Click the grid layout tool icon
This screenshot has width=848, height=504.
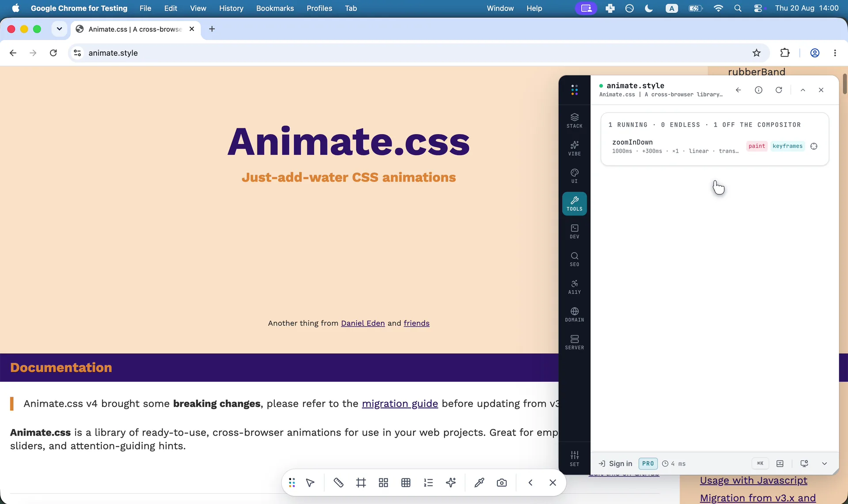point(383,483)
